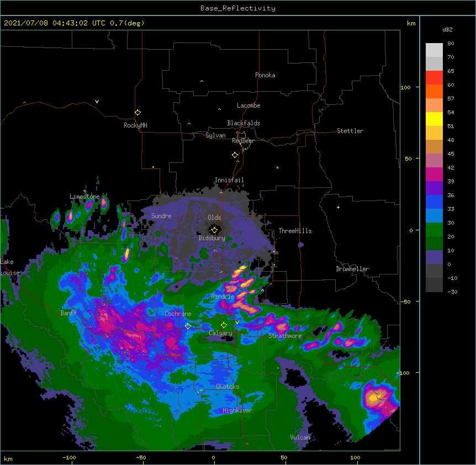Viewport: 476px width, 465px height.
Task: Click the yellow V marker northwest of RockyMH
Action: click(x=97, y=102)
